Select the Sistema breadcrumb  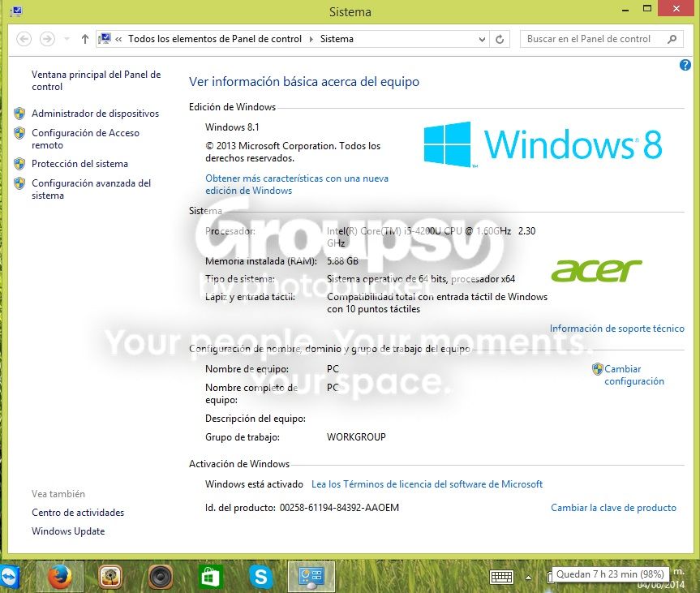[337, 39]
